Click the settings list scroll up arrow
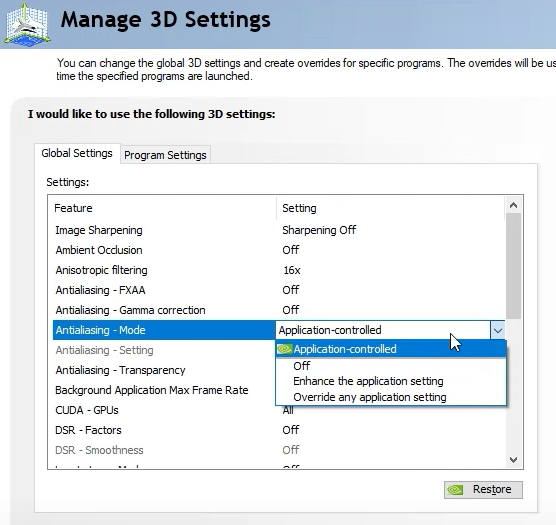Image resolution: width=556 pixels, height=525 pixels. (513, 205)
